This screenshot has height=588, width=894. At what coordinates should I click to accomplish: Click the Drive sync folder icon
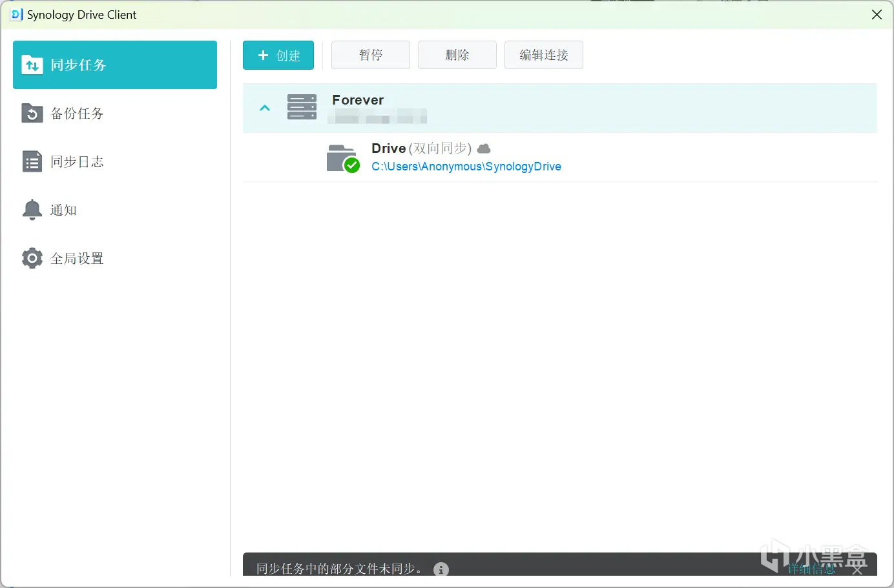(342, 158)
